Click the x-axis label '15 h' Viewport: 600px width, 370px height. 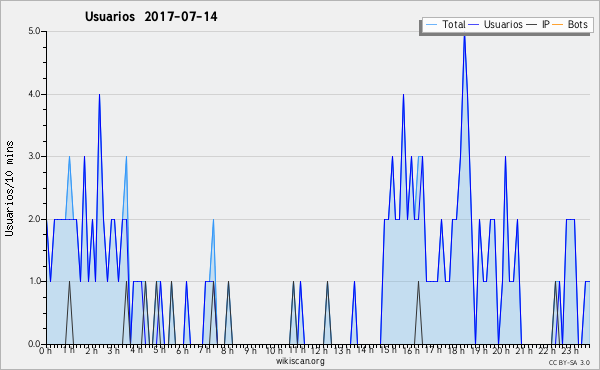click(388, 350)
